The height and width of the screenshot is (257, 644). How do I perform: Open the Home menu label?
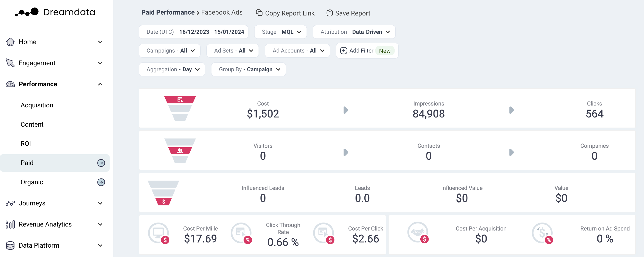click(27, 42)
